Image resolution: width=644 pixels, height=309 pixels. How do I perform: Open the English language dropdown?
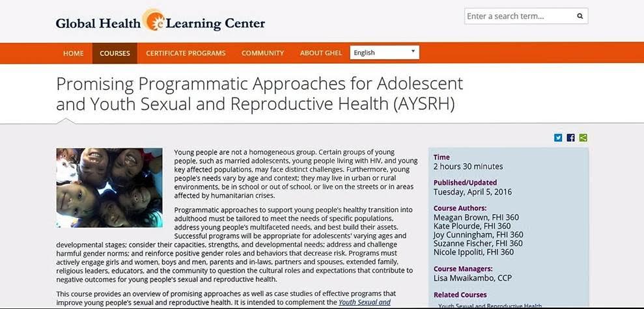tap(384, 53)
